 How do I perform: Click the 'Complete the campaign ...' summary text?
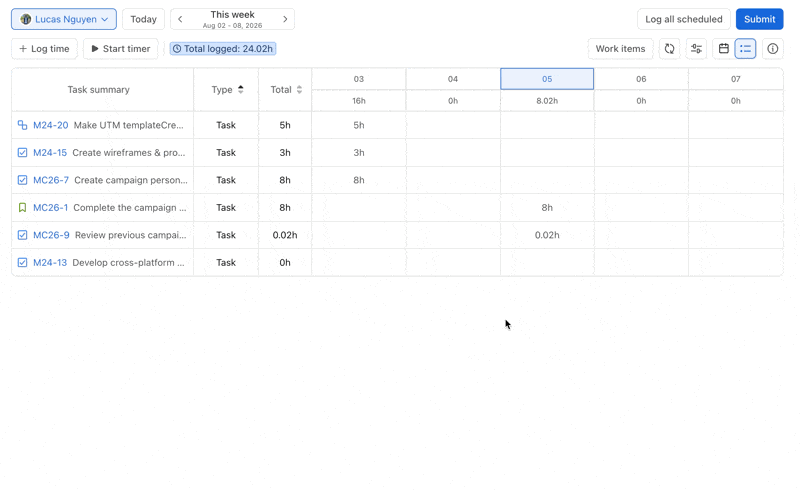click(130, 208)
